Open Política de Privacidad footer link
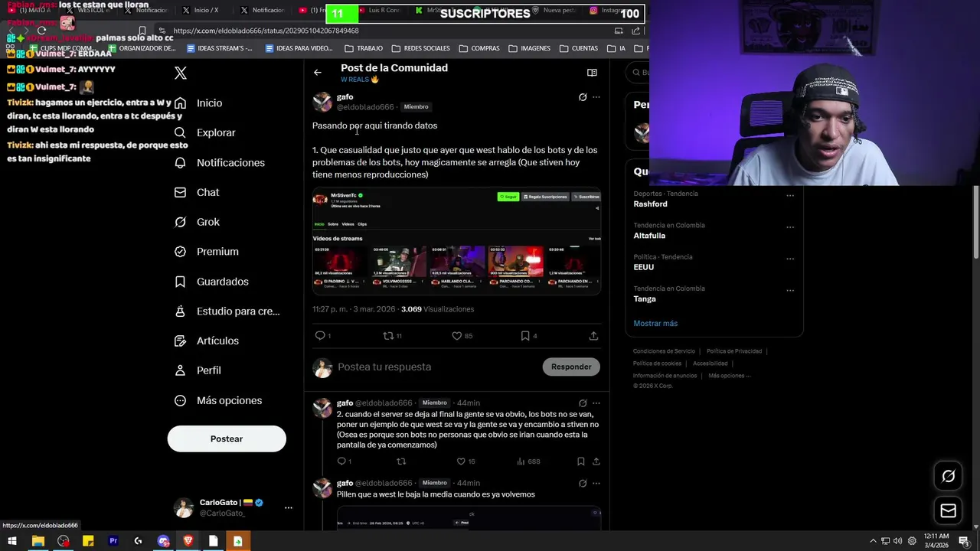This screenshot has height=551, width=980. 734,351
